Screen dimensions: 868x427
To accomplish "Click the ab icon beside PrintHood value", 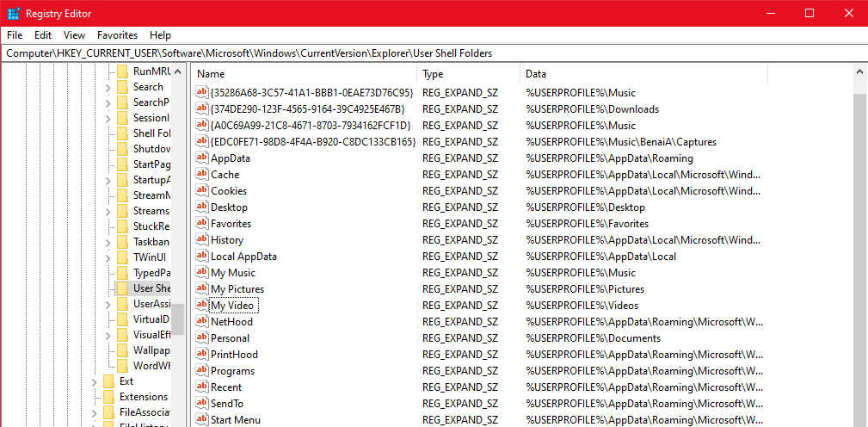I will click(202, 354).
